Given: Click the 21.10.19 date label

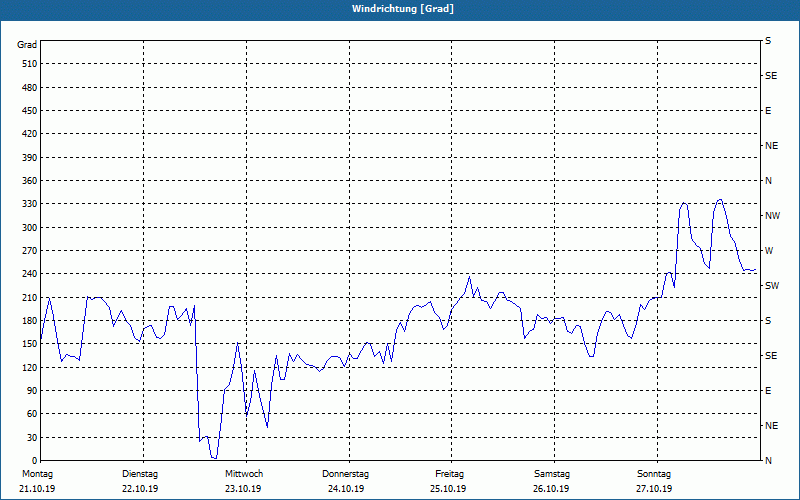Looking at the screenshot, I should (x=37, y=489).
